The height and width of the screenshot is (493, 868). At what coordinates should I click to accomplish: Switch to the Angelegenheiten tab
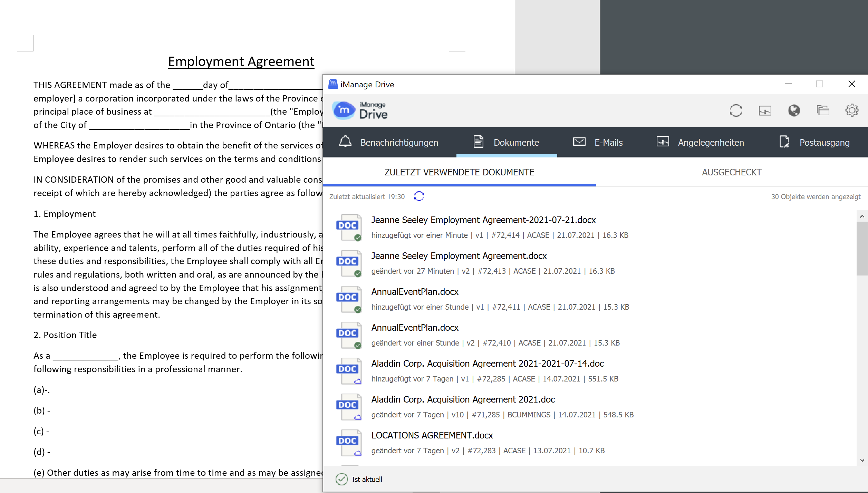pos(700,142)
